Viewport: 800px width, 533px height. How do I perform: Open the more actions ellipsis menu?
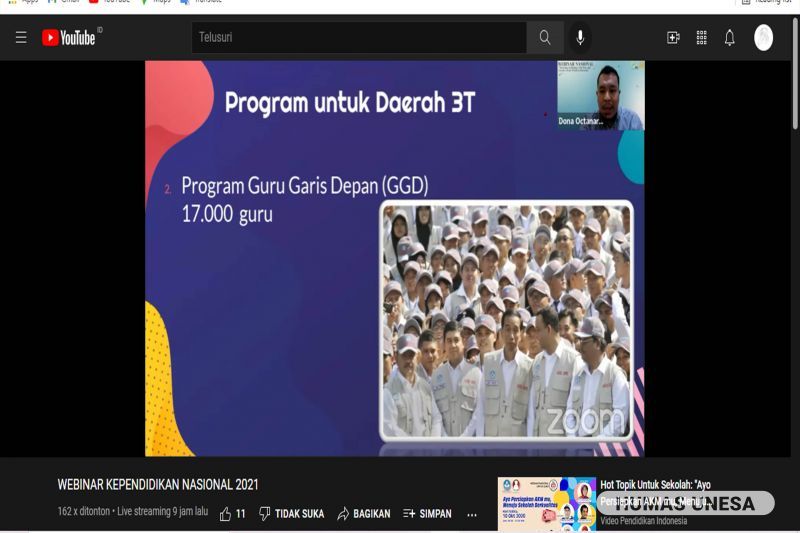(472, 515)
